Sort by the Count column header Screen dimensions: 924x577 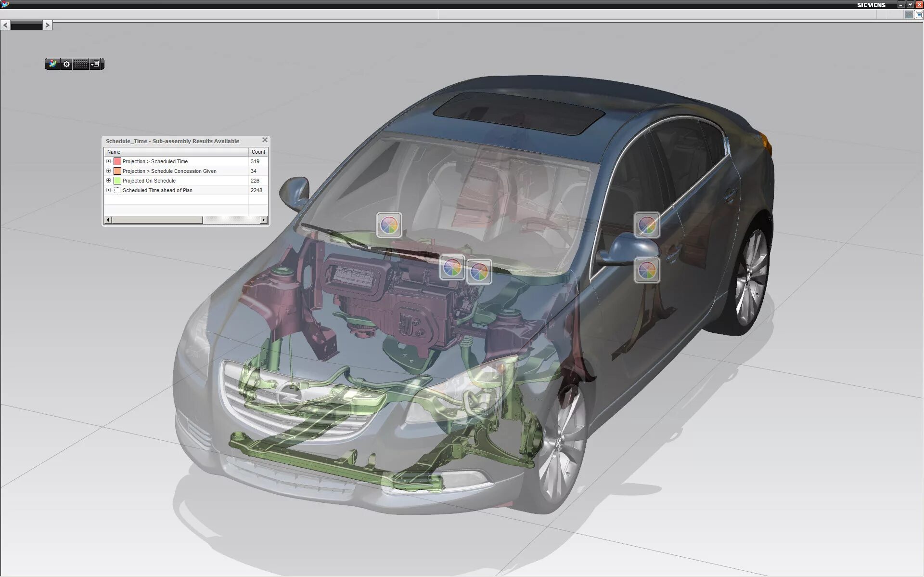tap(258, 152)
